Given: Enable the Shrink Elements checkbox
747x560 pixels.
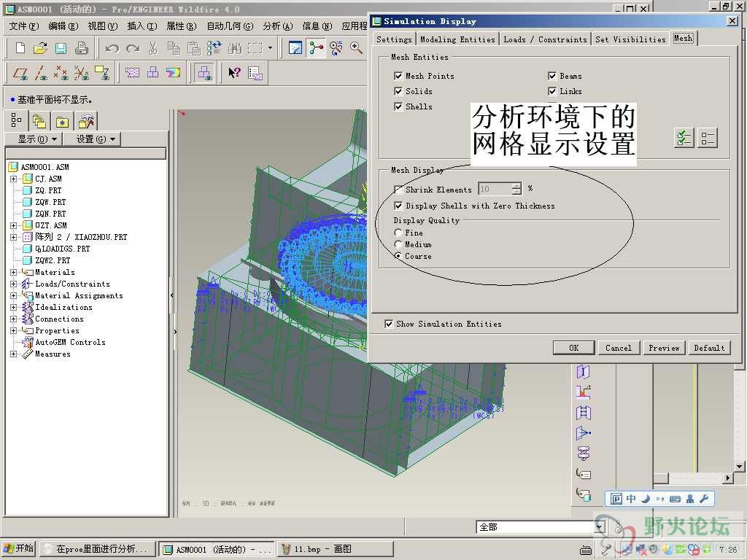Looking at the screenshot, I should point(398,190).
